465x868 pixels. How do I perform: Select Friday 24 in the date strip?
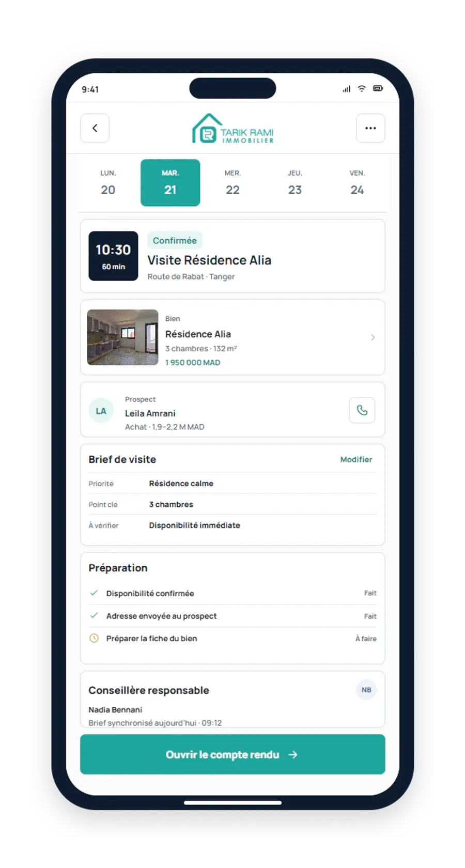pos(357,183)
